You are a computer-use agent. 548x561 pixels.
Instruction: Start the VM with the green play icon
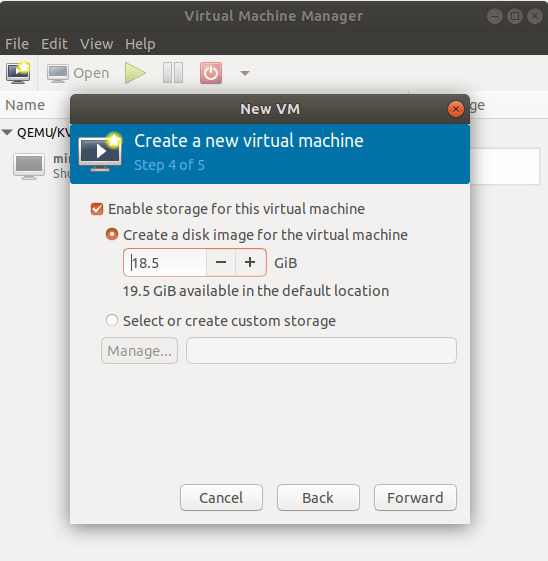[x=135, y=73]
